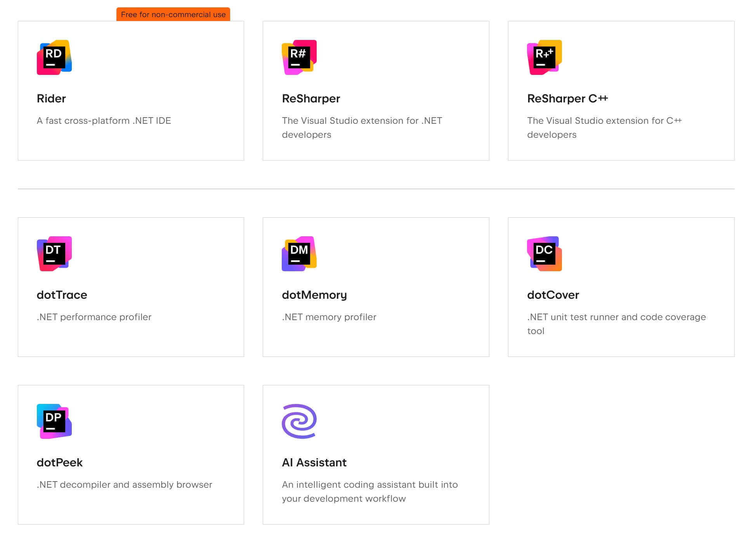Viewport: 756px width, 537px height.
Task: Click the ReSharper C++ R++ logo icon
Action: coord(544,57)
